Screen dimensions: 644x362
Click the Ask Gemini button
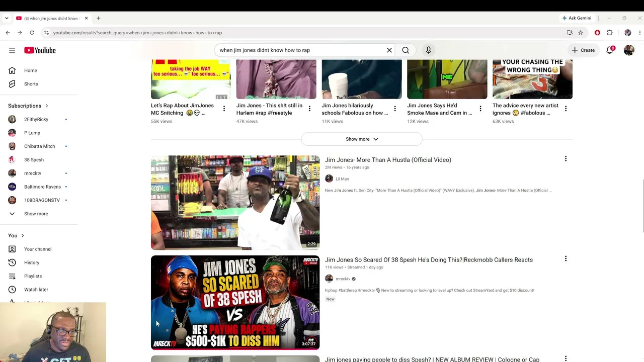pyautogui.click(x=577, y=18)
